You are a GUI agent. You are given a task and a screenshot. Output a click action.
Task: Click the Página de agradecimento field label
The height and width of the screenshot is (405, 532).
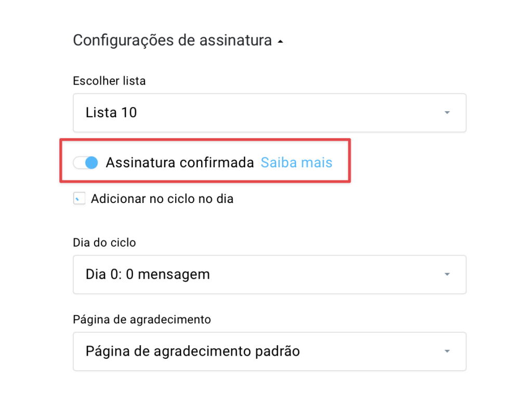[142, 319]
